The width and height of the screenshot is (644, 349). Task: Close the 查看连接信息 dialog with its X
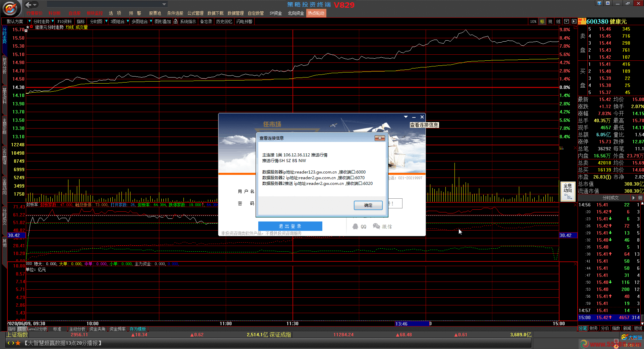click(379, 138)
